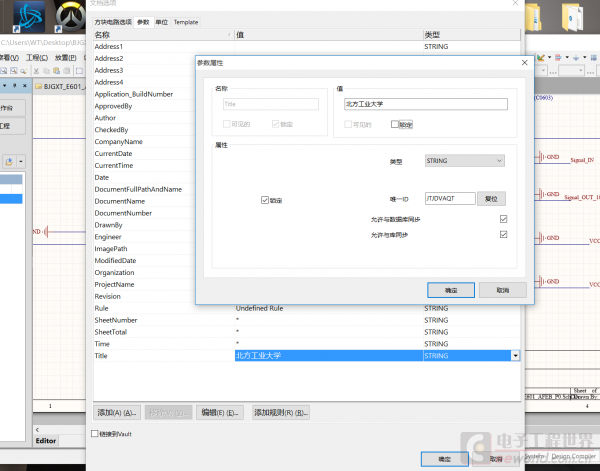Toggle 允许与库同步 checkbox
Screen dimensions: 600x471
coord(504,234)
